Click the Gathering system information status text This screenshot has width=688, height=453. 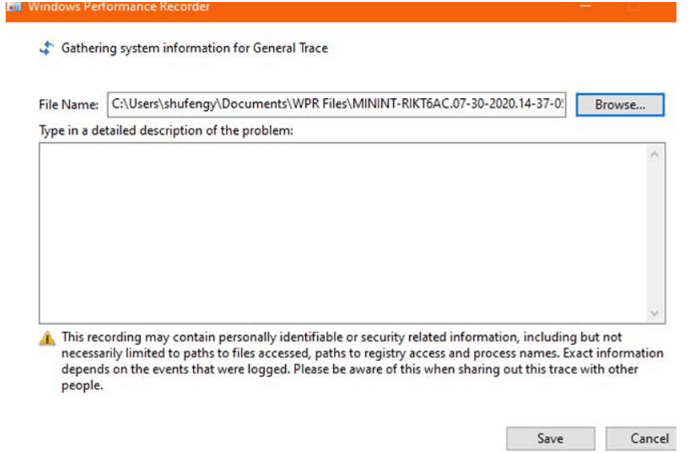tap(194, 48)
